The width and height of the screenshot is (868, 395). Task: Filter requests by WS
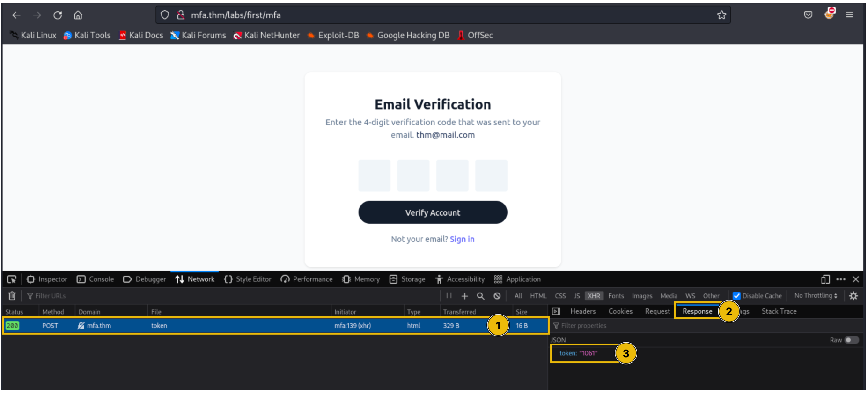pos(691,296)
